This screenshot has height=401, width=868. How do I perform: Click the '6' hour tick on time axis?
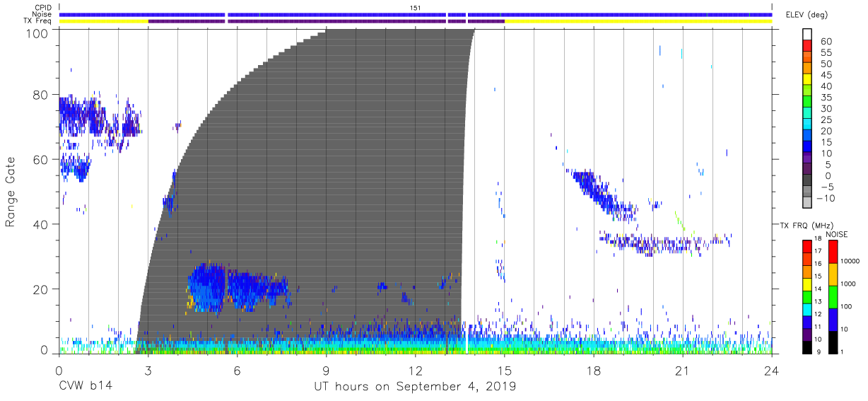[237, 371]
